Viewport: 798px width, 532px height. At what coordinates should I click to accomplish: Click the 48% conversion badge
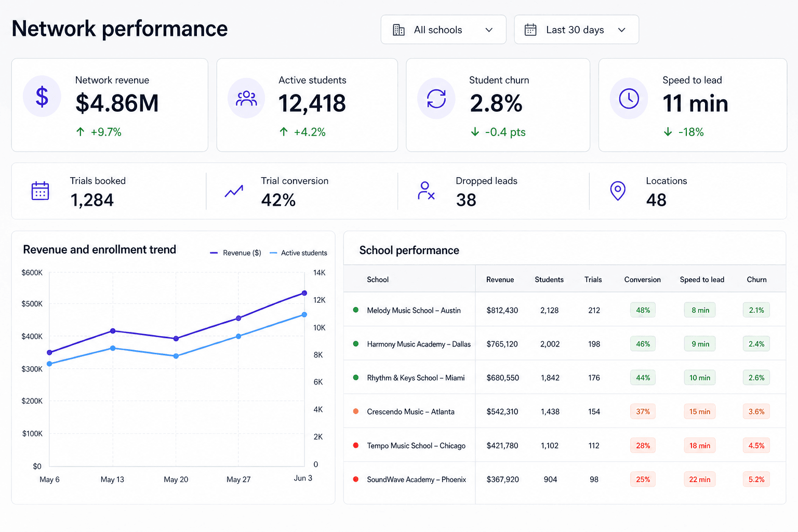coord(643,310)
